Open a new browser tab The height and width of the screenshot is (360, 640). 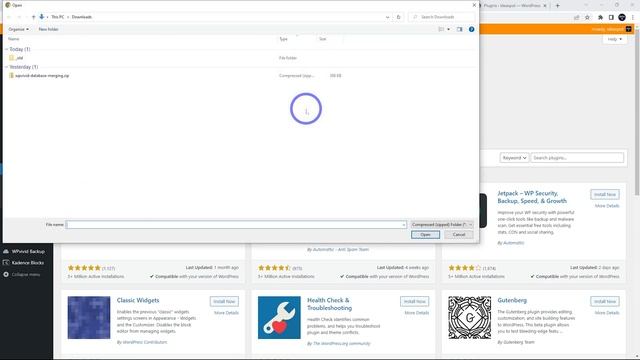558,6
